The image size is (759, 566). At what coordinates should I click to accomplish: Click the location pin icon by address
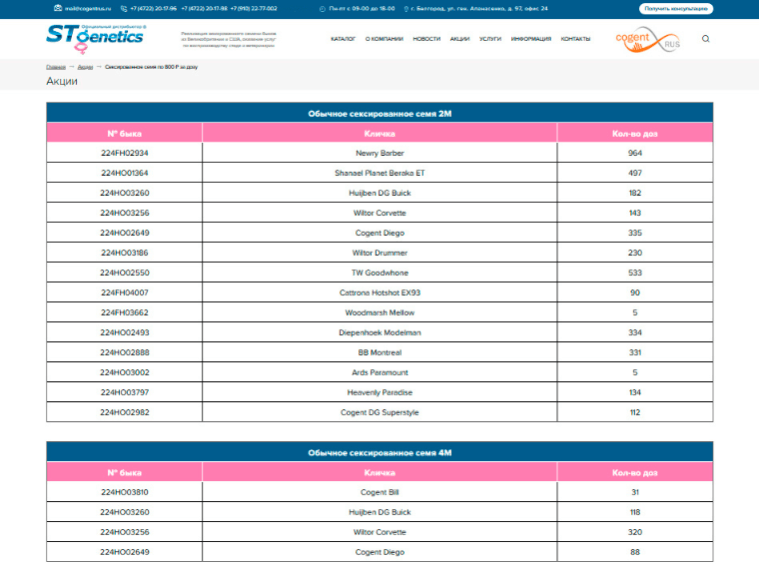click(406, 9)
